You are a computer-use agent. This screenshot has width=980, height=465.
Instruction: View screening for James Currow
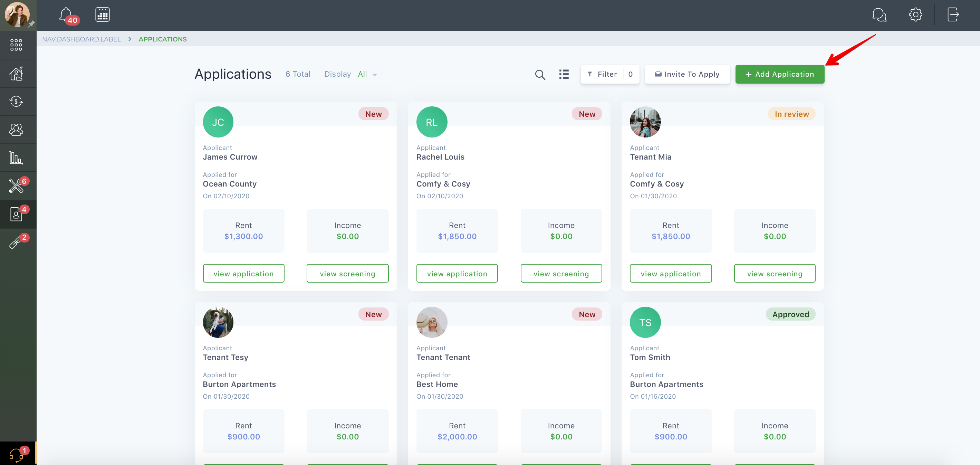click(347, 273)
